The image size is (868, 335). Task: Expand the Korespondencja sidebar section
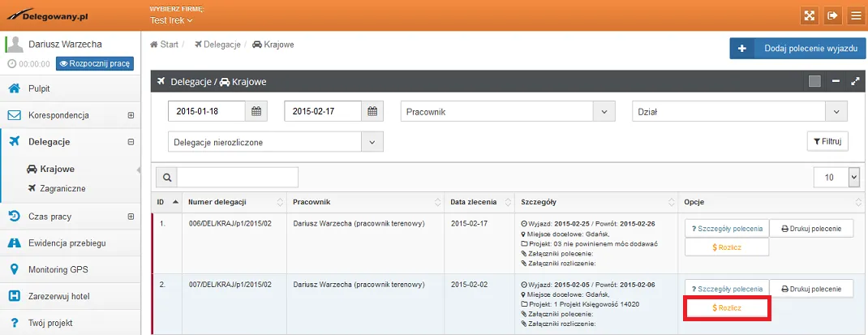click(131, 115)
